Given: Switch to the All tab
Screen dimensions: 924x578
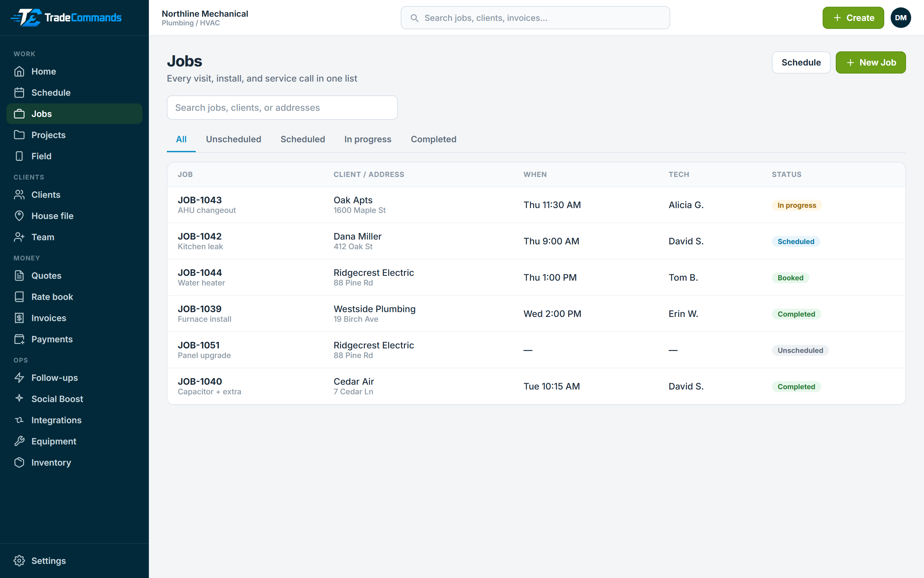Looking at the screenshot, I should pyautogui.click(x=181, y=139).
